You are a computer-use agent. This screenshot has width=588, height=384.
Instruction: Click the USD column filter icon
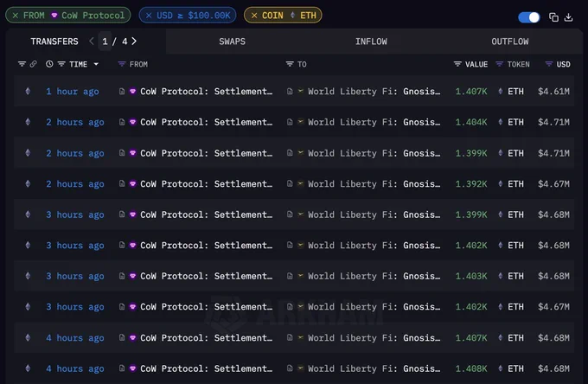[548, 64]
